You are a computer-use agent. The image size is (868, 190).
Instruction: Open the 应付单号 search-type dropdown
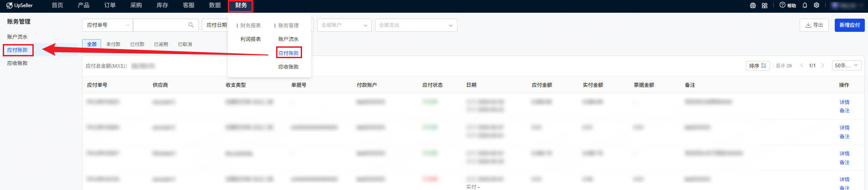pyautogui.click(x=108, y=25)
